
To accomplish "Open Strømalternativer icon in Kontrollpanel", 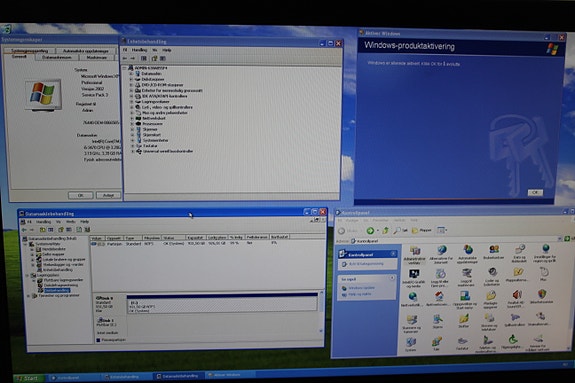I will 540,318.
